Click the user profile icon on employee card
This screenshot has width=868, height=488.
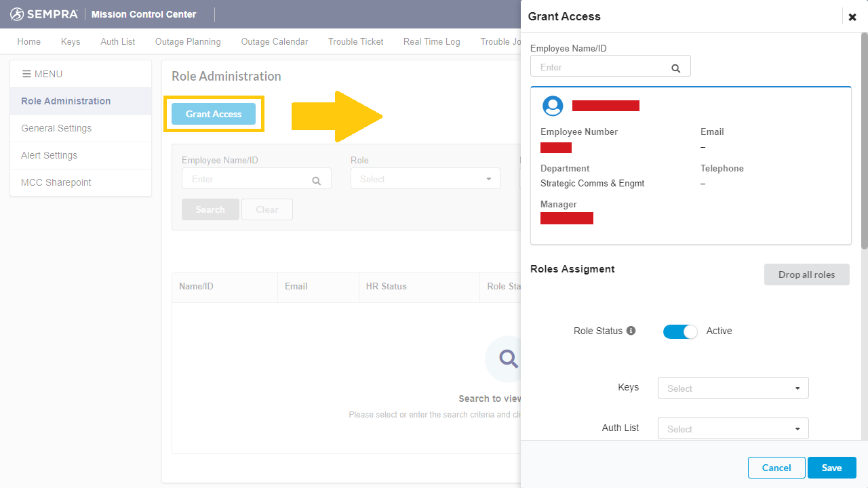tap(553, 106)
